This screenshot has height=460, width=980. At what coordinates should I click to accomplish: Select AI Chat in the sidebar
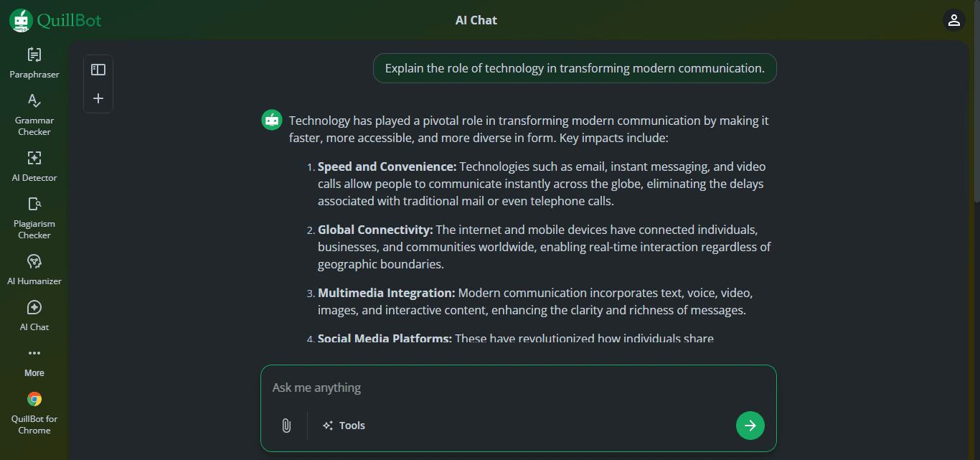point(34,316)
